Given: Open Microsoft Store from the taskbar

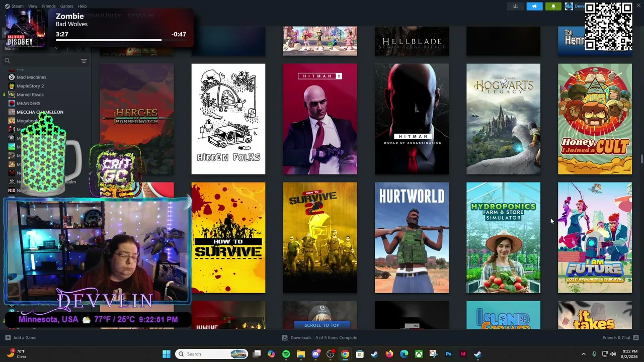Looking at the screenshot, I should point(360,354).
